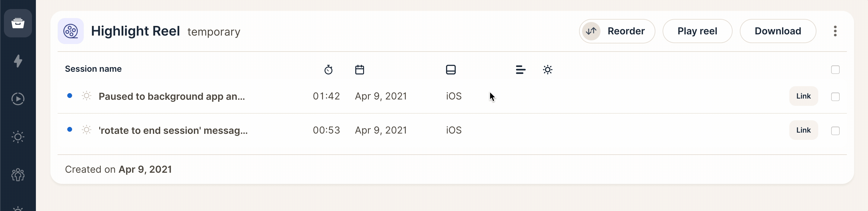Click the lightning bolt sidebar icon
Image resolution: width=868 pixels, height=211 pixels.
[x=18, y=61]
